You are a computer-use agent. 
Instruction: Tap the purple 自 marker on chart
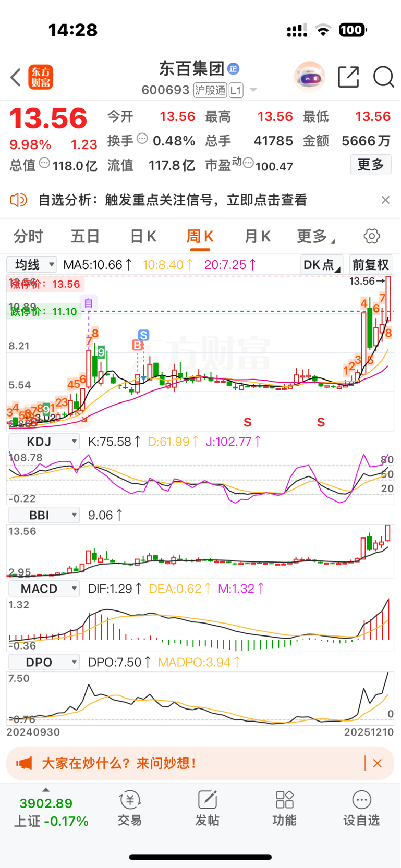pyautogui.click(x=89, y=303)
